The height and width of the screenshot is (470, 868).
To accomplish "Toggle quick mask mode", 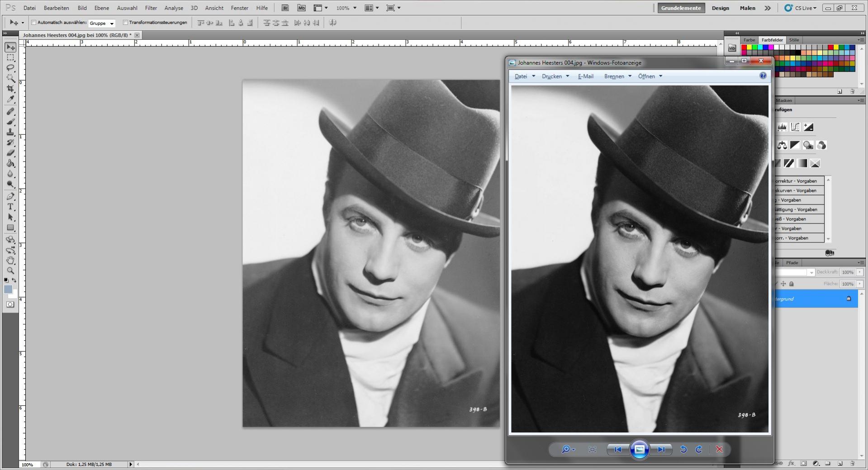I will tap(10, 304).
